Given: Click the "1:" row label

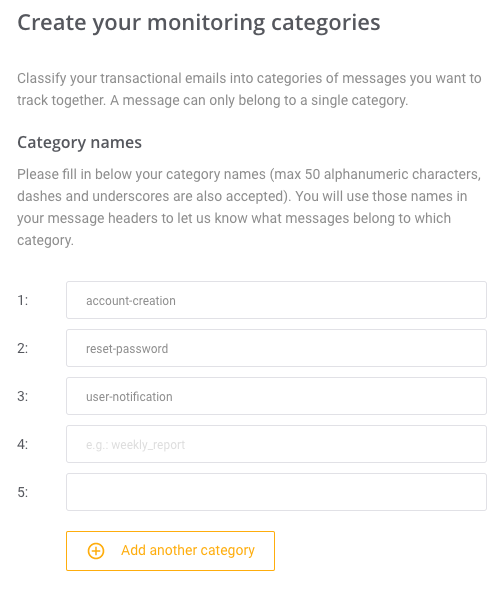Looking at the screenshot, I should [23, 300].
